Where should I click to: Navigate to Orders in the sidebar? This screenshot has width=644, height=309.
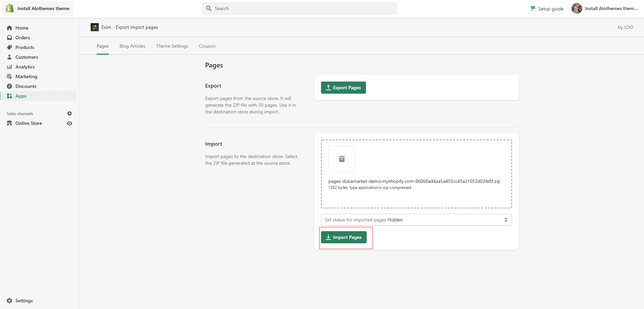point(22,38)
